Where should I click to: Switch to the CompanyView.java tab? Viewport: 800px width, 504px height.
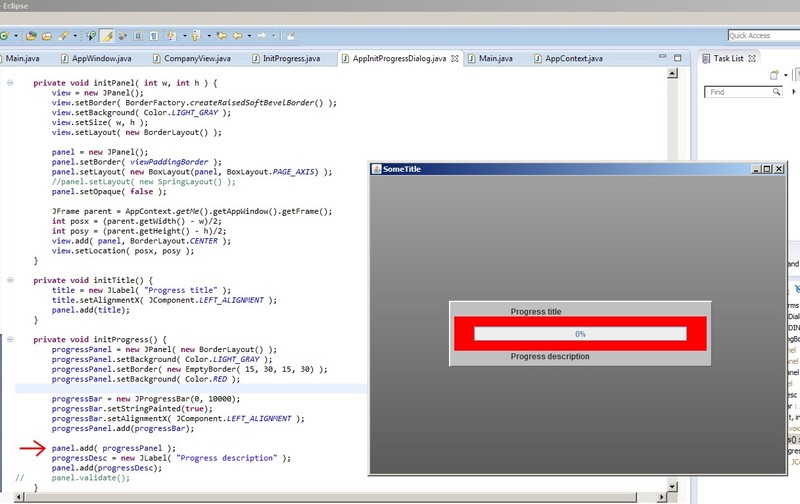click(x=192, y=59)
